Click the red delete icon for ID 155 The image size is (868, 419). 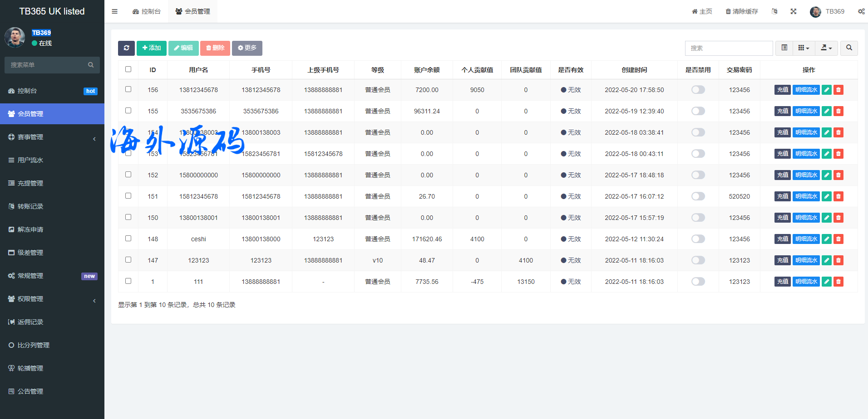coord(838,111)
